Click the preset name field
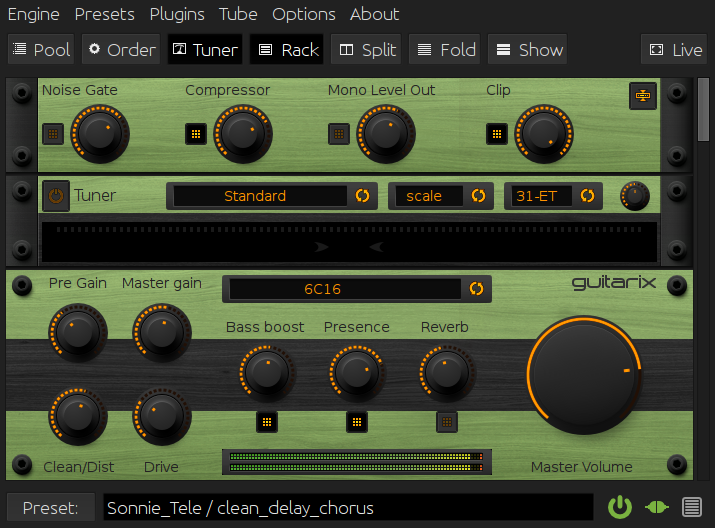Viewport: 715px width, 528px height. tap(349, 507)
